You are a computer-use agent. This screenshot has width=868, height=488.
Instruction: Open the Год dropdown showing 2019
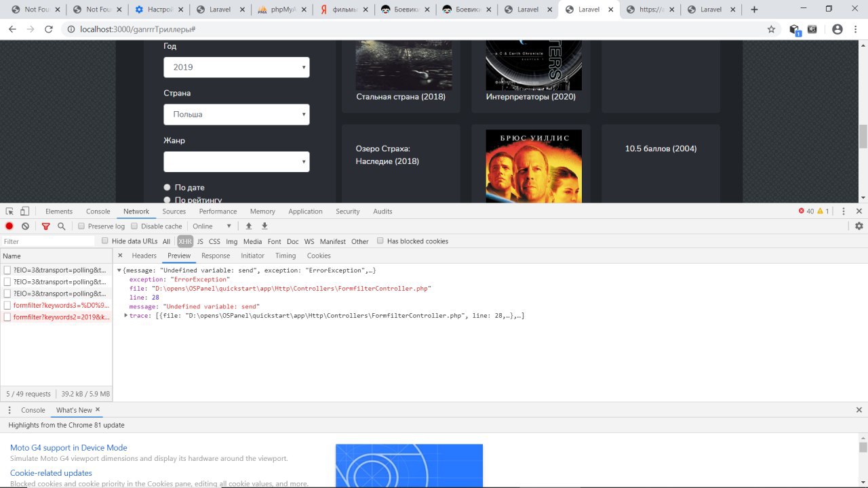[x=237, y=67]
